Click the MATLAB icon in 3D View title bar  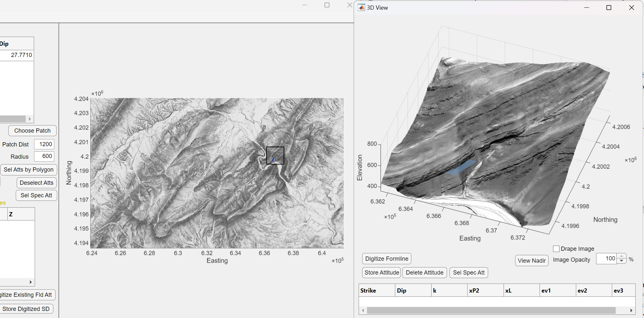tap(362, 8)
